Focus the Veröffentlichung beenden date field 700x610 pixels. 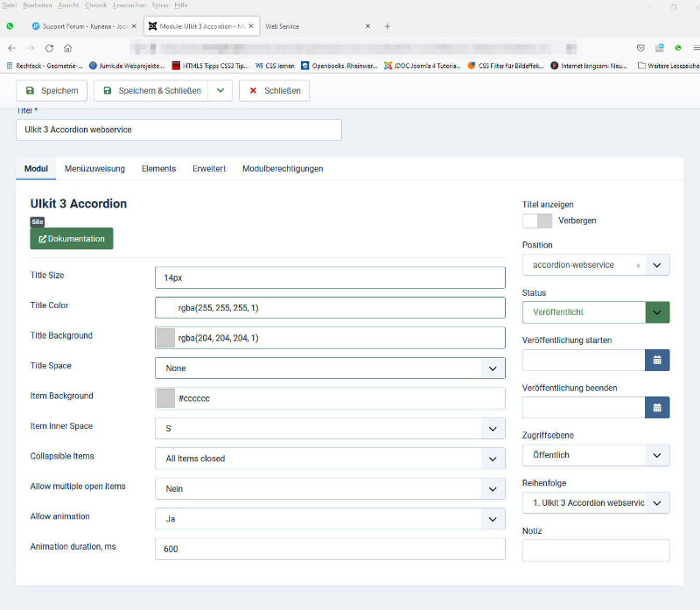[x=584, y=407]
